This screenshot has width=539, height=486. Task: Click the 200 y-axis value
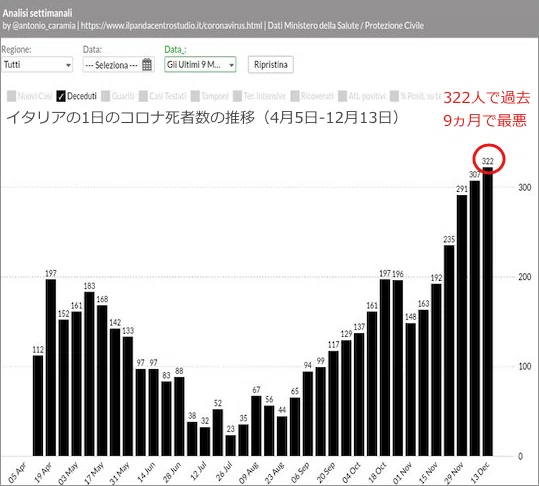coord(525,277)
